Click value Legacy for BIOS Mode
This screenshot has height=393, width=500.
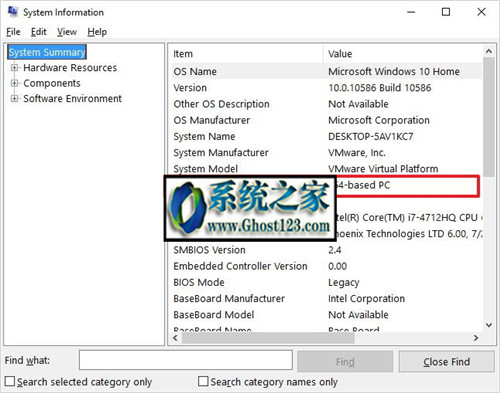pyautogui.click(x=344, y=283)
